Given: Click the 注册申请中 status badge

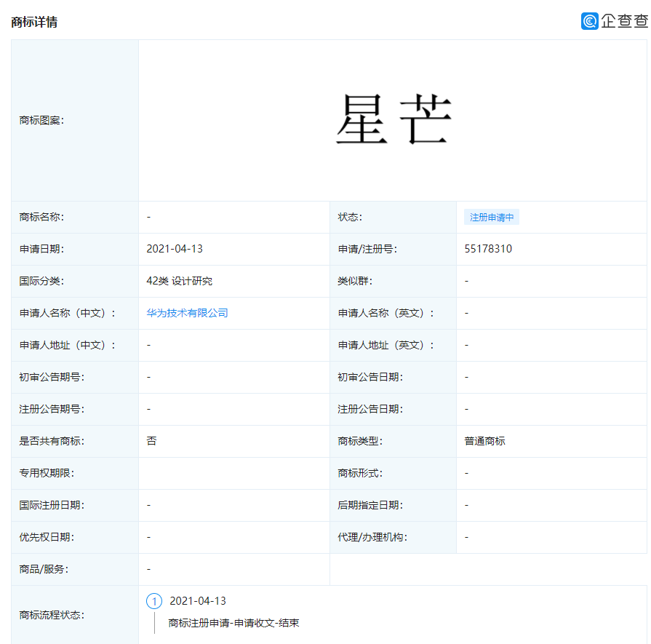Looking at the screenshot, I should point(492,218).
